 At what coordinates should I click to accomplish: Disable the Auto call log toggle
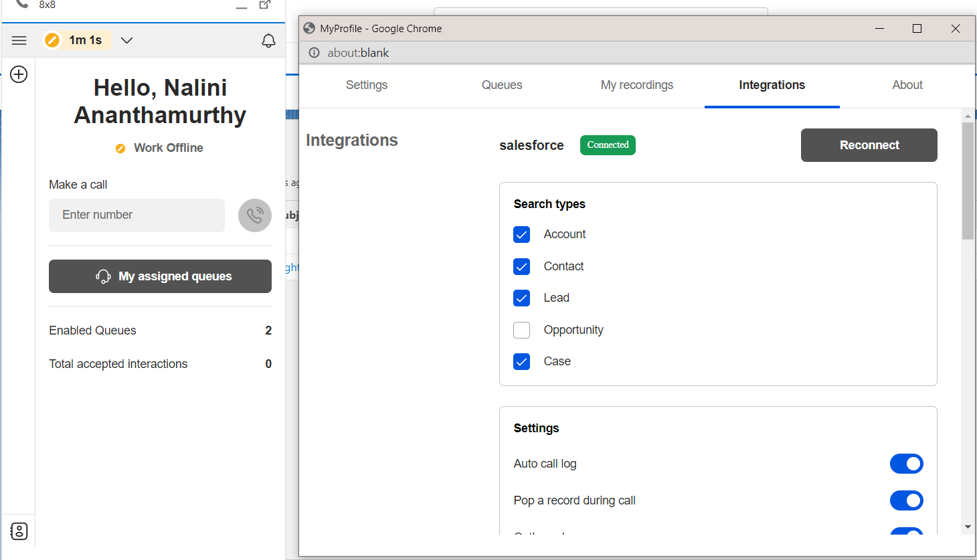907,464
